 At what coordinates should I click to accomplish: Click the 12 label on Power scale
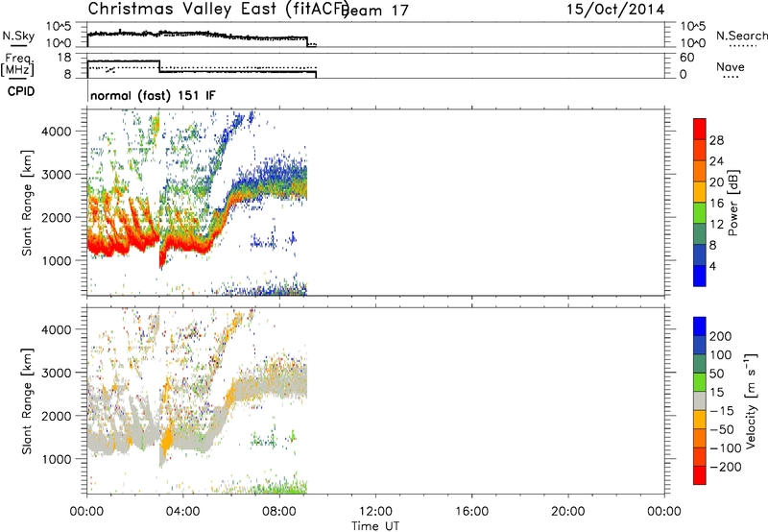716,225
